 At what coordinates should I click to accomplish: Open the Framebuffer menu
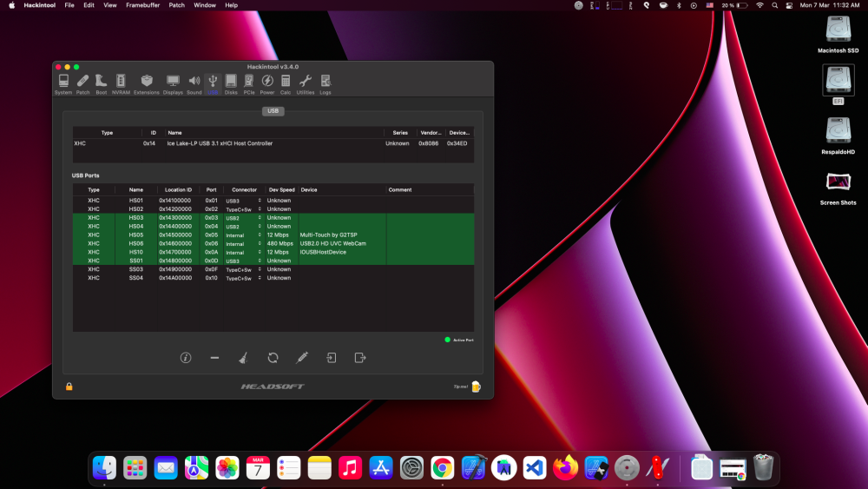143,5
